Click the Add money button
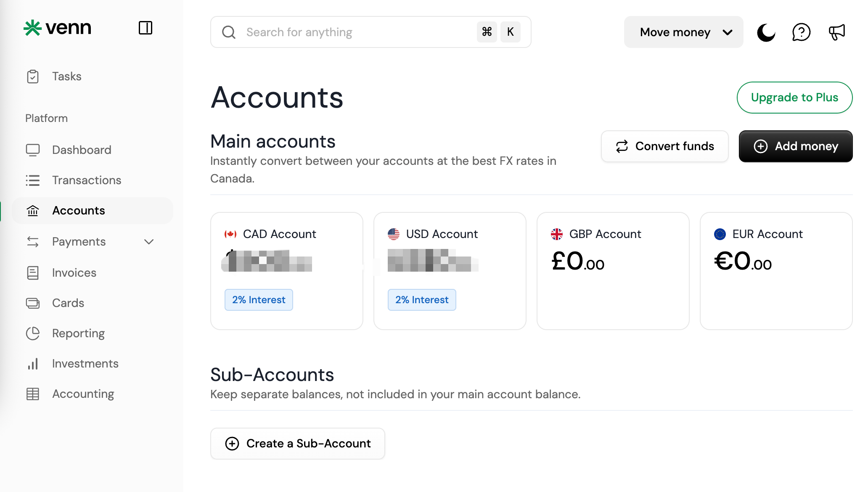Viewport: 868px width, 492px height. click(796, 146)
